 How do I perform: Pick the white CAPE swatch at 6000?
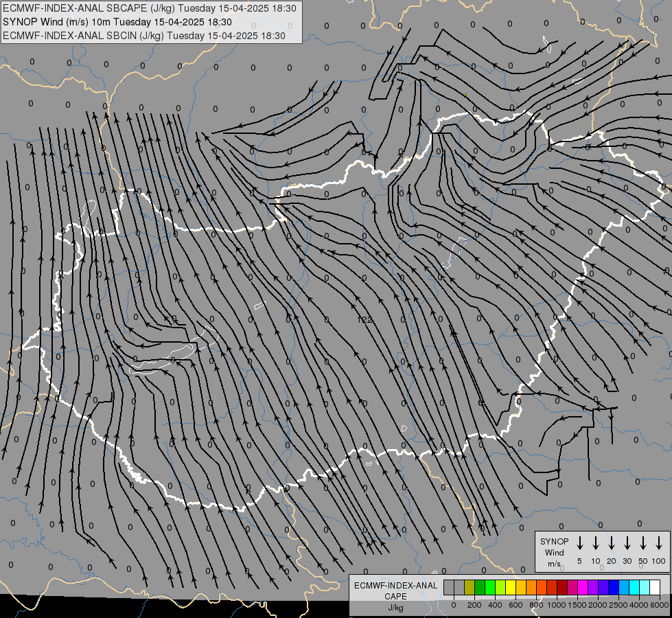(x=654, y=587)
